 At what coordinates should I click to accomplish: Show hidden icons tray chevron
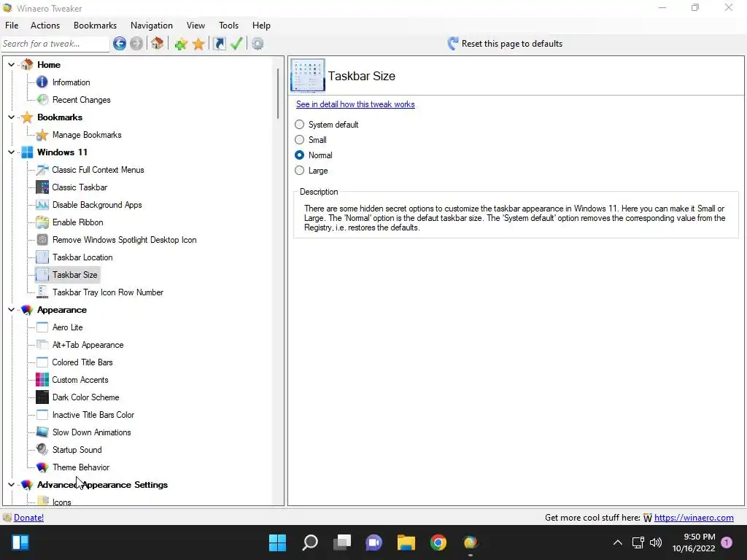pos(617,542)
